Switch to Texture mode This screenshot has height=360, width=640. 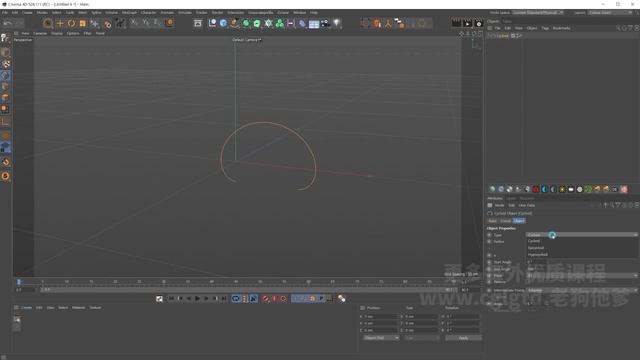click(5, 64)
